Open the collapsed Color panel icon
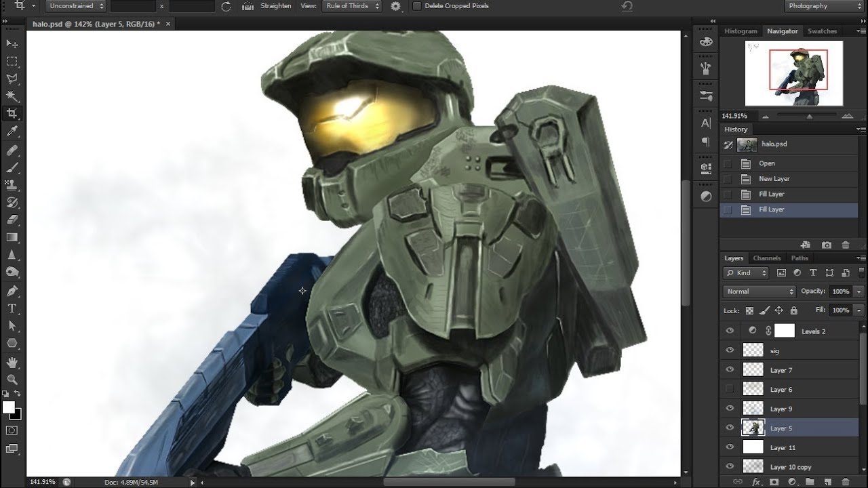Screen dimensions: 868x488 (706, 41)
